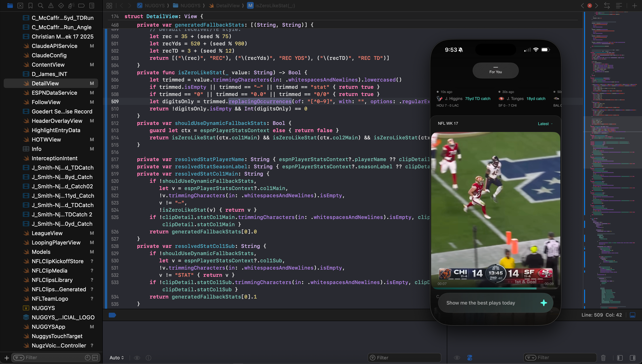This screenshot has height=364, width=642.
Task: Open the Debug navigator spray icon
Action: click(71, 5)
